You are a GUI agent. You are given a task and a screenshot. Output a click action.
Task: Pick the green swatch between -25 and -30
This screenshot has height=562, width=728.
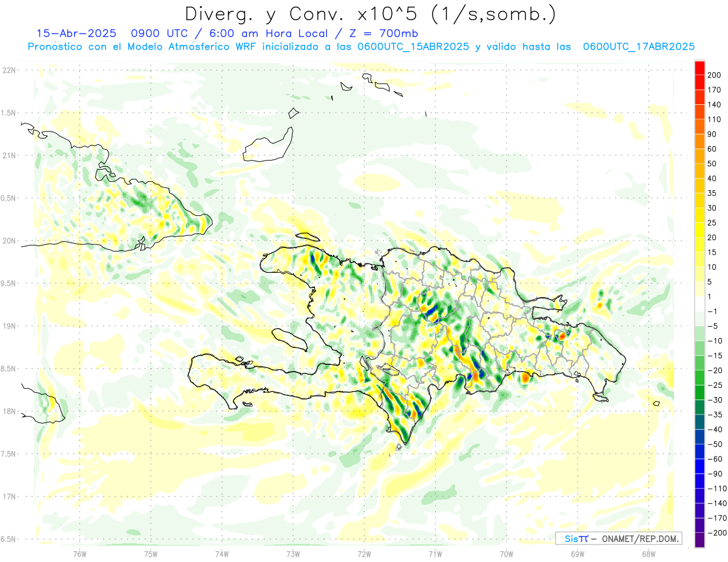click(699, 392)
